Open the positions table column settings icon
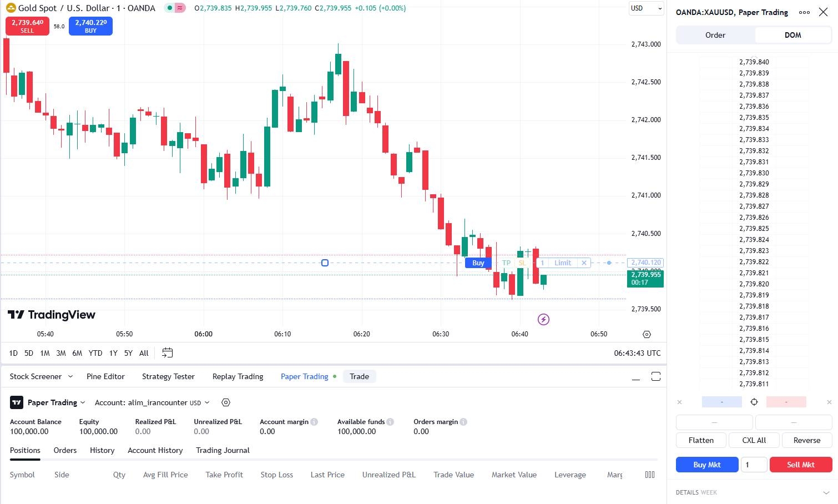 (650, 475)
